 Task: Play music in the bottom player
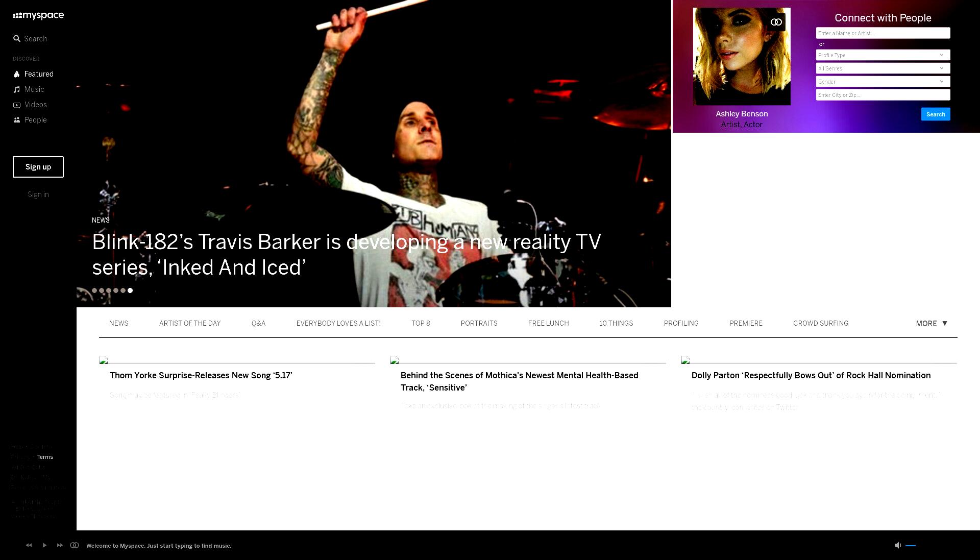point(44,545)
